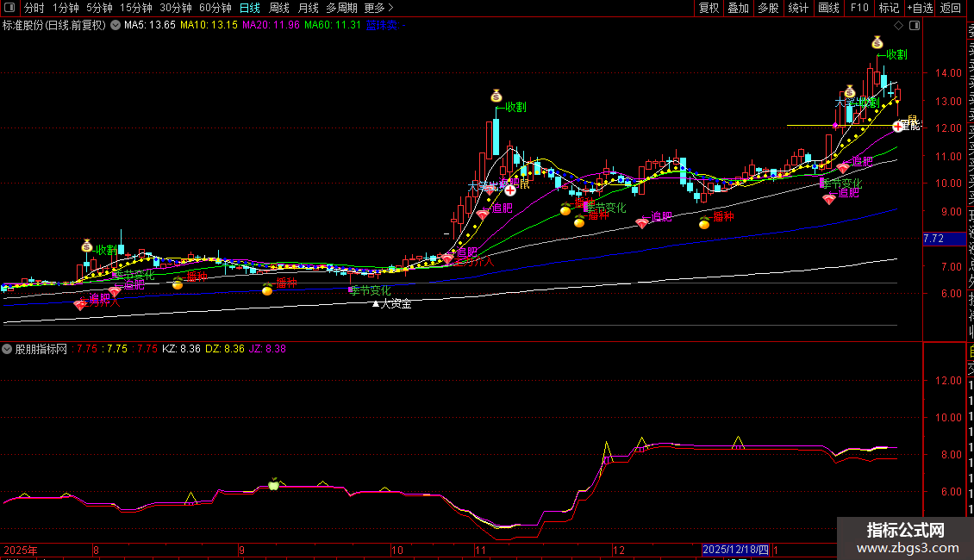Click the 2025/12/18/四 date label on the time axis
This screenshot has width=974, height=560.
pyautogui.click(x=735, y=550)
